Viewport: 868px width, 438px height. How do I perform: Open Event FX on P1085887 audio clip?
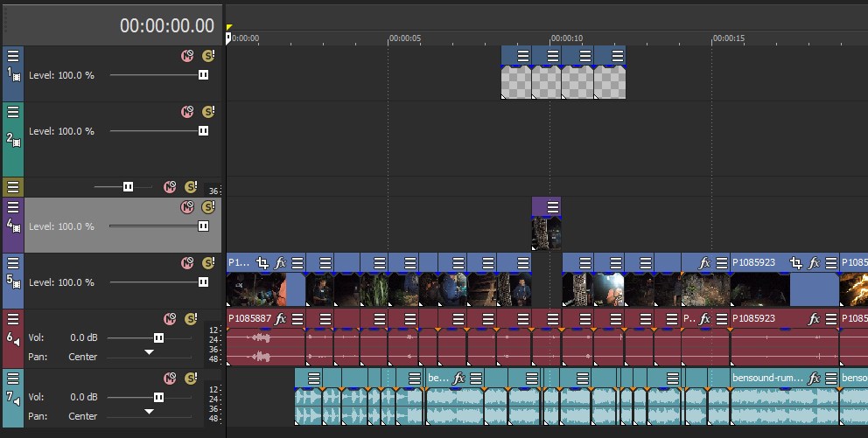click(x=281, y=319)
